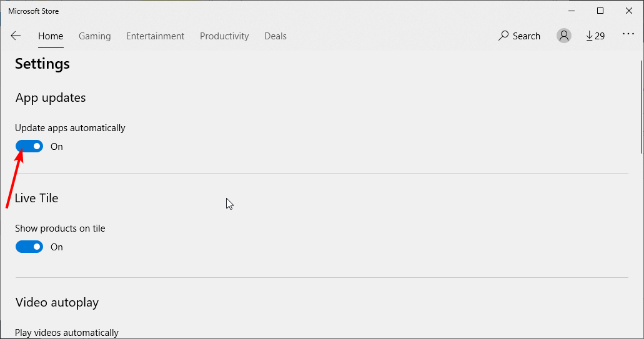The image size is (644, 339).
Task: Go to the Productivity tab
Action: 224,36
